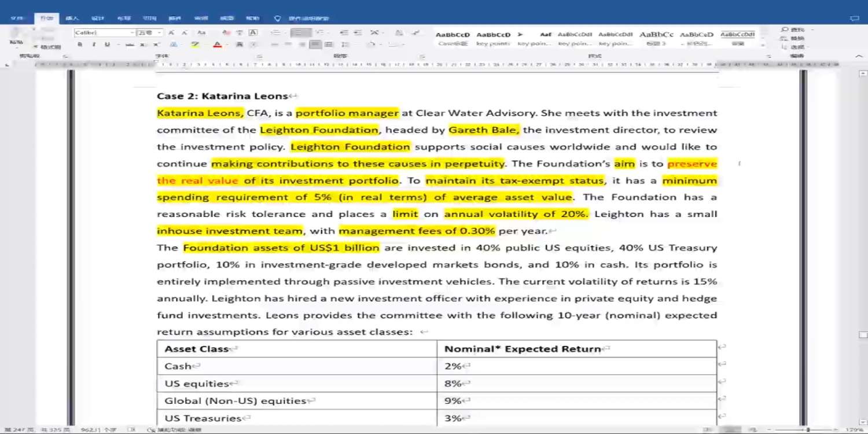Click the Decrease Indent icon
Screen dimensions: 868x434
(x=344, y=33)
